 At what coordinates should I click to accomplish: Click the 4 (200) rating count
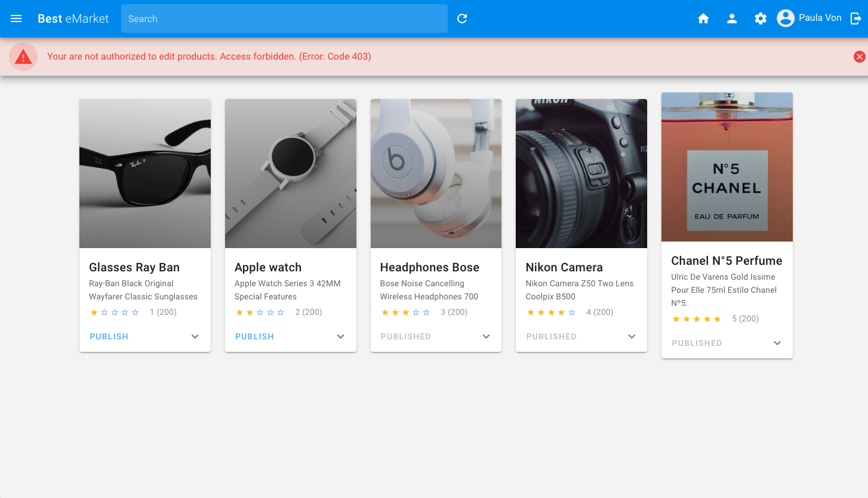click(600, 312)
